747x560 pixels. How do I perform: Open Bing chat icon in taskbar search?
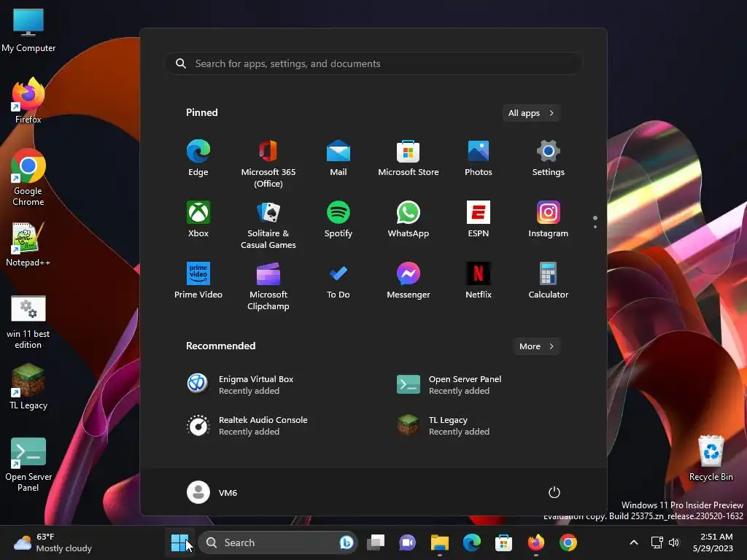click(x=347, y=542)
